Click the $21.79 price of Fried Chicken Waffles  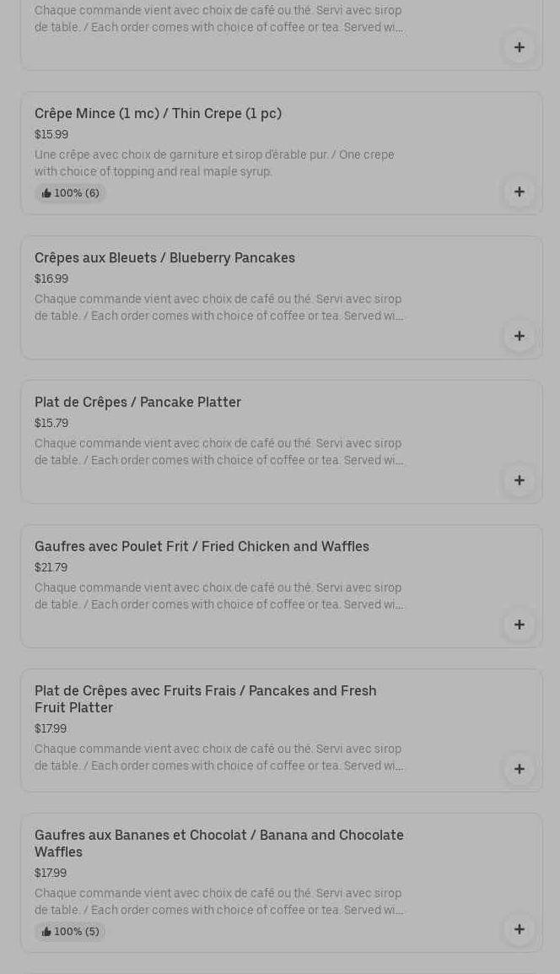click(x=51, y=568)
